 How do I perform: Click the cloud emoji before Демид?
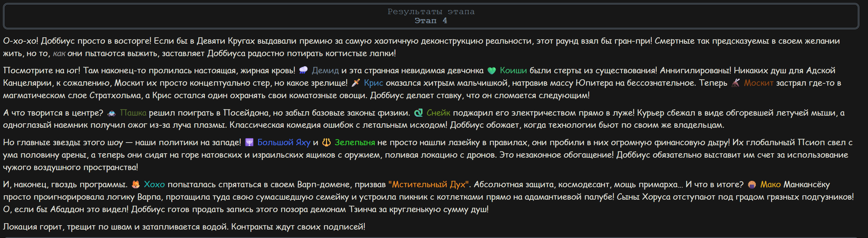[x=303, y=70]
